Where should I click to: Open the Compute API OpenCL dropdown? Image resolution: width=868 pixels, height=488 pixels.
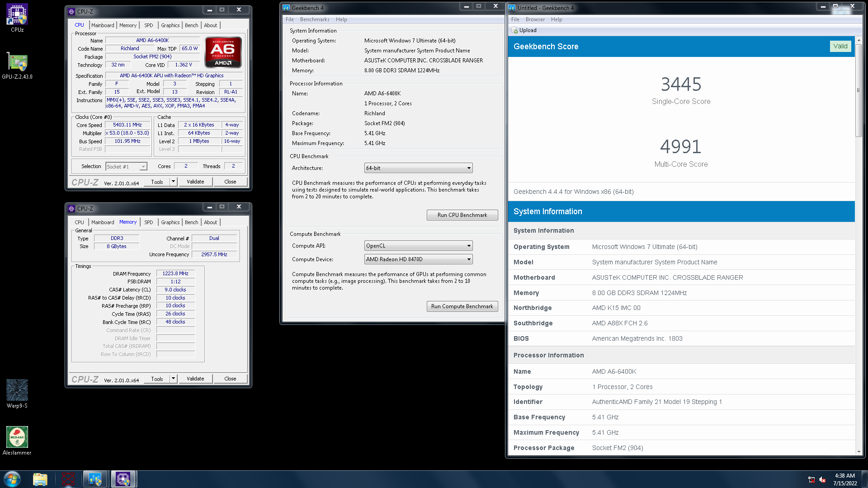tap(418, 246)
